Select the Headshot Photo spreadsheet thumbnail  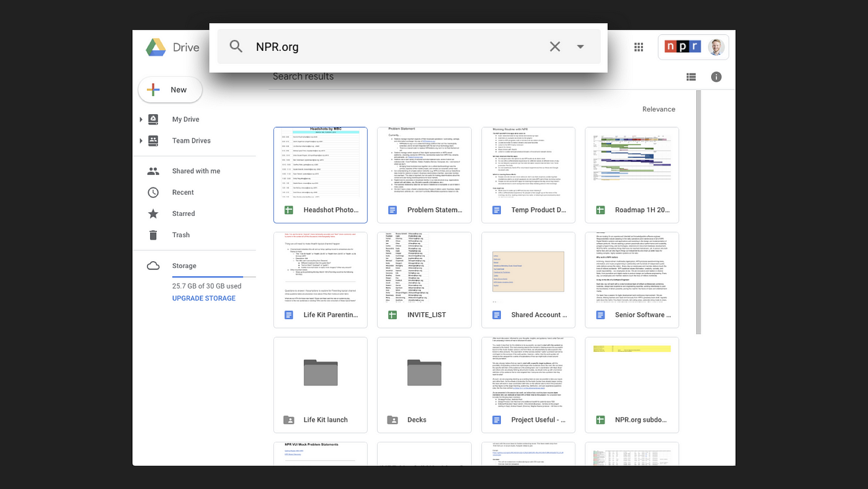click(321, 162)
